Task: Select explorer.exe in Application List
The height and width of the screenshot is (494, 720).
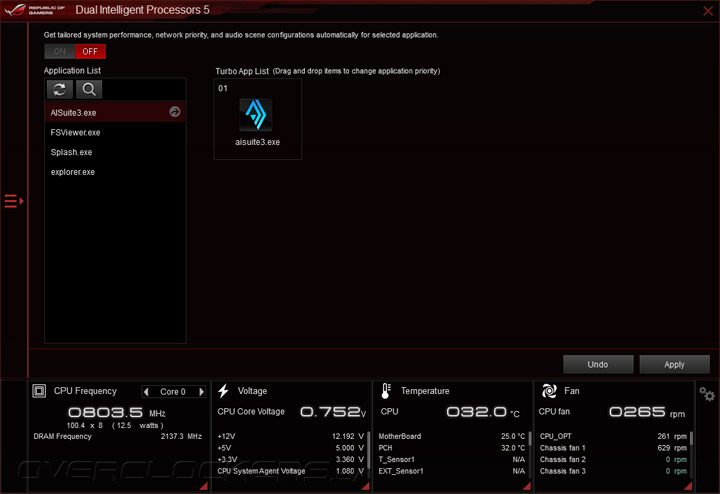Action: tap(115, 172)
